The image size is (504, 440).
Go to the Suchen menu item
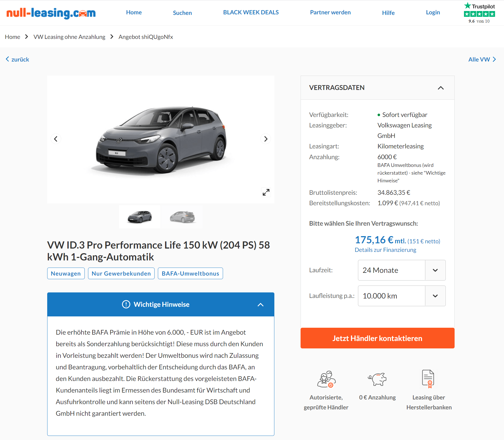182,13
